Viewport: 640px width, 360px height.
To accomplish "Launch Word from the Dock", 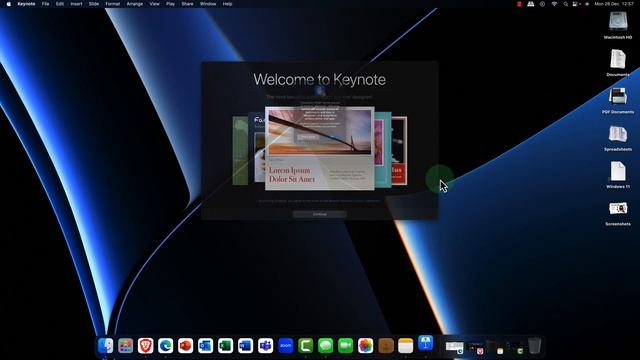I will pyautogui.click(x=246, y=346).
